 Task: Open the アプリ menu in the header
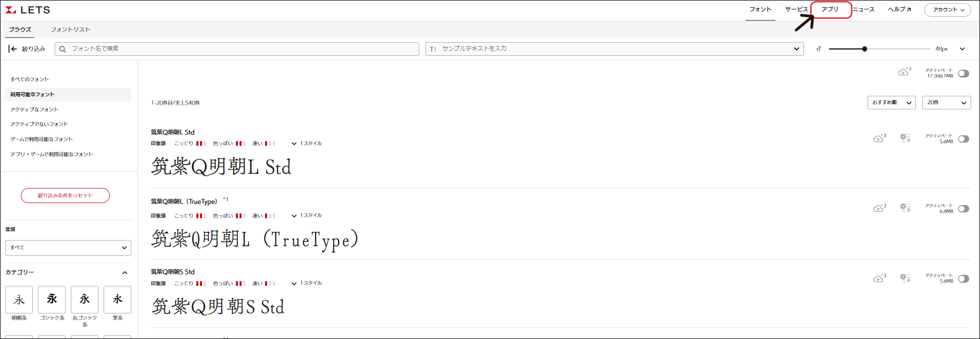(x=830, y=9)
